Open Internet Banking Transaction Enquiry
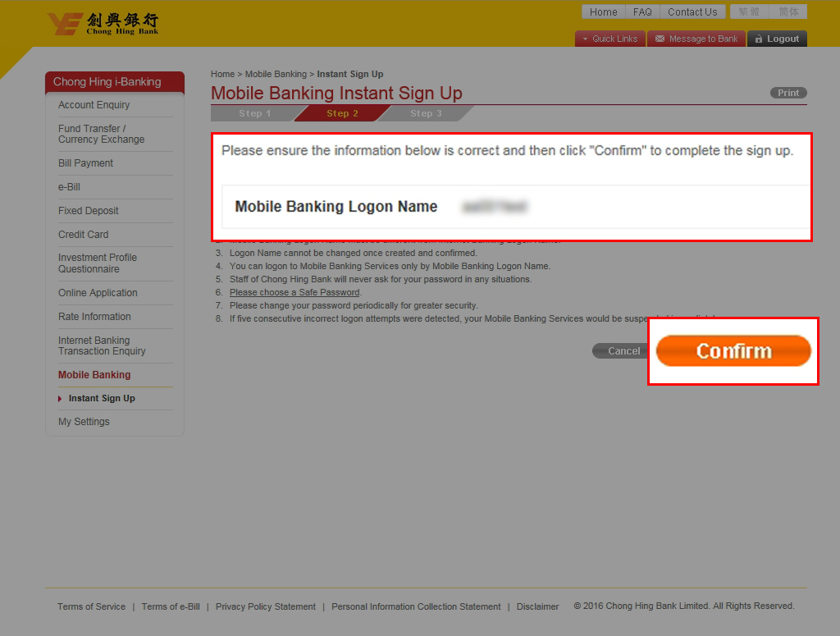This screenshot has width=840, height=636. pyautogui.click(x=102, y=345)
